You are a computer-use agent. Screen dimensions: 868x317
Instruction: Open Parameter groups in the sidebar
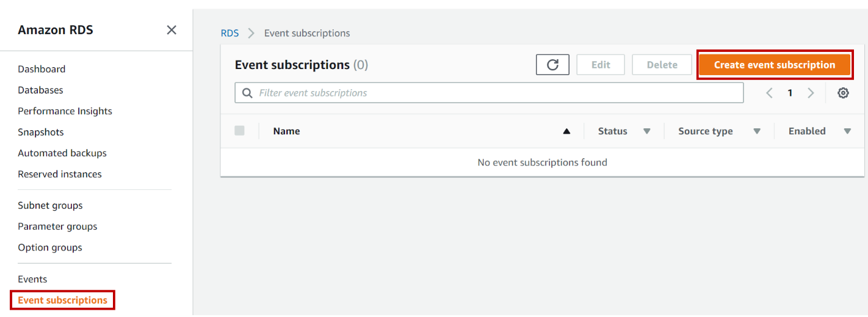[57, 227]
